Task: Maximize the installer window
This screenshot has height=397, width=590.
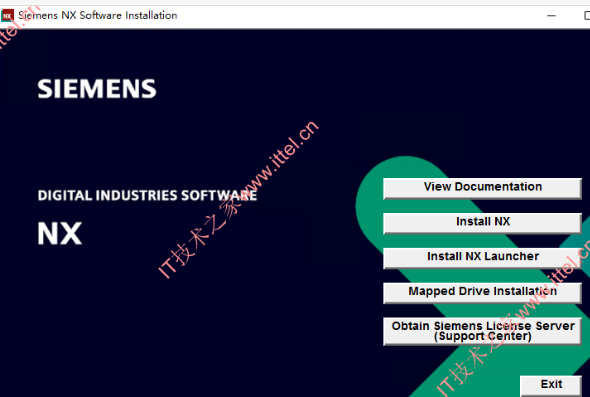Action: click(587, 15)
